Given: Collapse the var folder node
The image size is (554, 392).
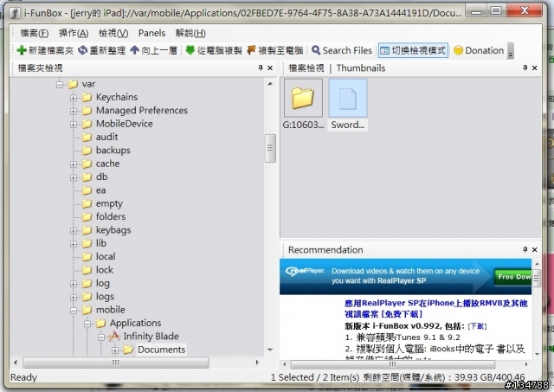Looking at the screenshot, I should click(60, 85).
